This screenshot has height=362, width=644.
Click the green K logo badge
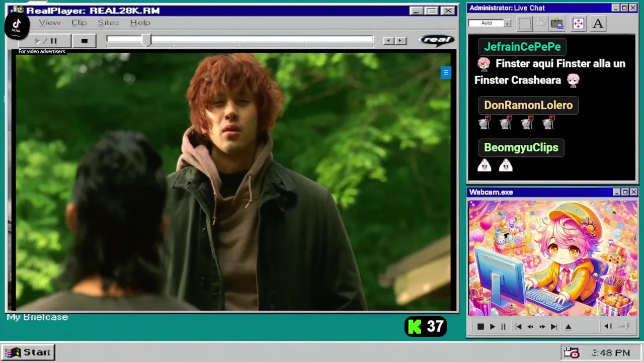415,327
